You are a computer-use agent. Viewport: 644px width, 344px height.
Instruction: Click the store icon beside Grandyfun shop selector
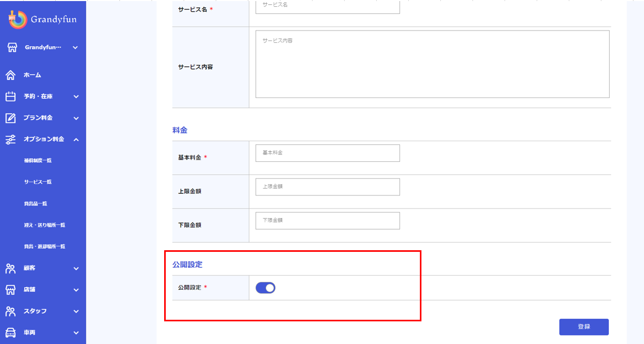(12, 47)
